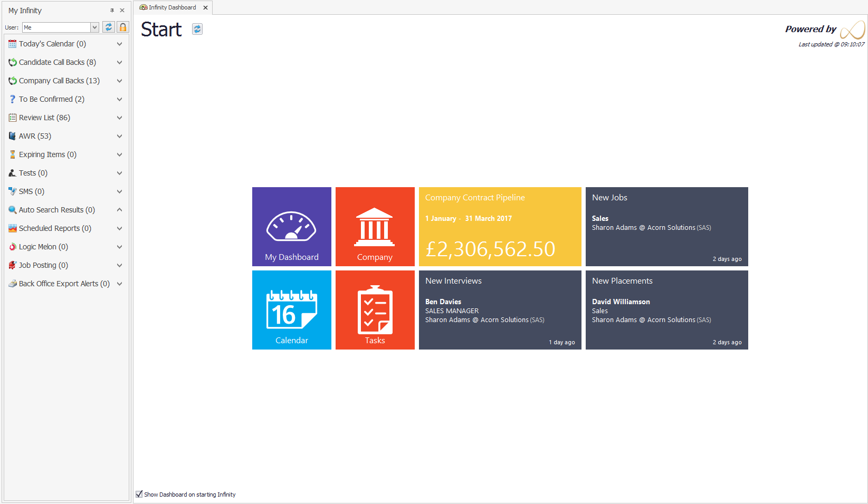This screenshot has width=868, height=504.
Task: Click the Candidate Call Backs icon
Action: point(13,62)
